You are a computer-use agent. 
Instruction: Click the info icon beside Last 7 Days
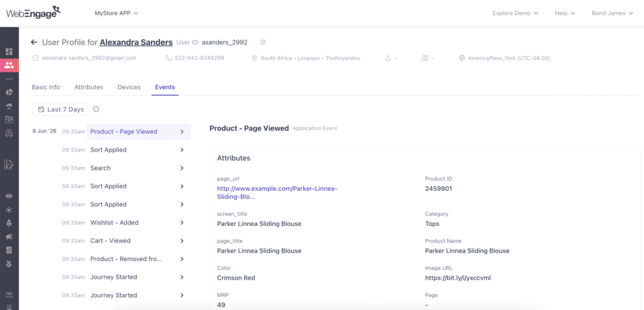pyautogui.click(x=96, y=109)
